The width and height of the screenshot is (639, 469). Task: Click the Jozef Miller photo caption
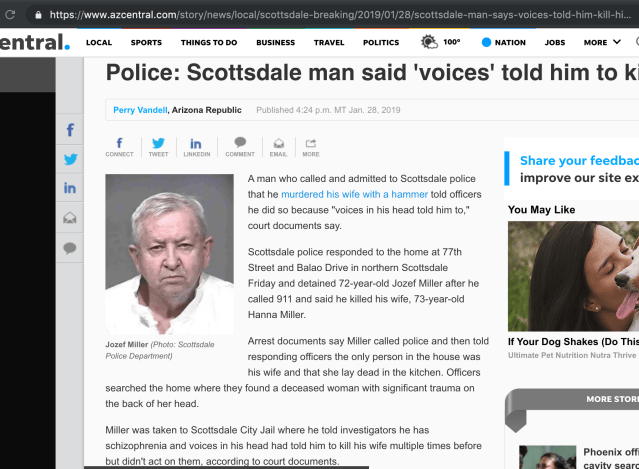click(x=160, y=350)
